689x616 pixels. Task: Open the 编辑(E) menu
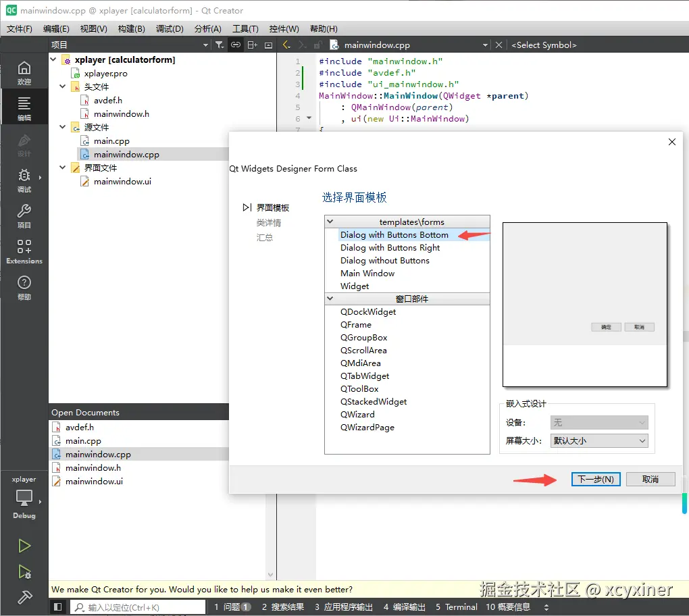56,28
